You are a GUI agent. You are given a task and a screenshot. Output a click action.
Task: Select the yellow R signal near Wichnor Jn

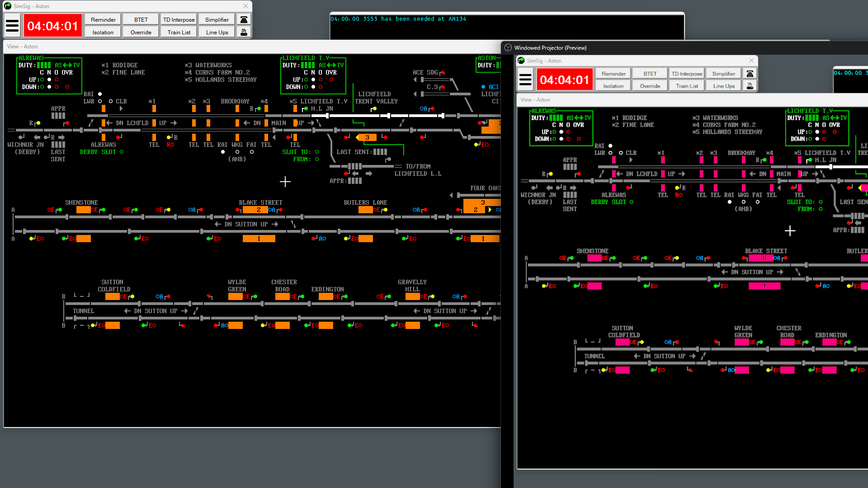[x=38, y=123]
